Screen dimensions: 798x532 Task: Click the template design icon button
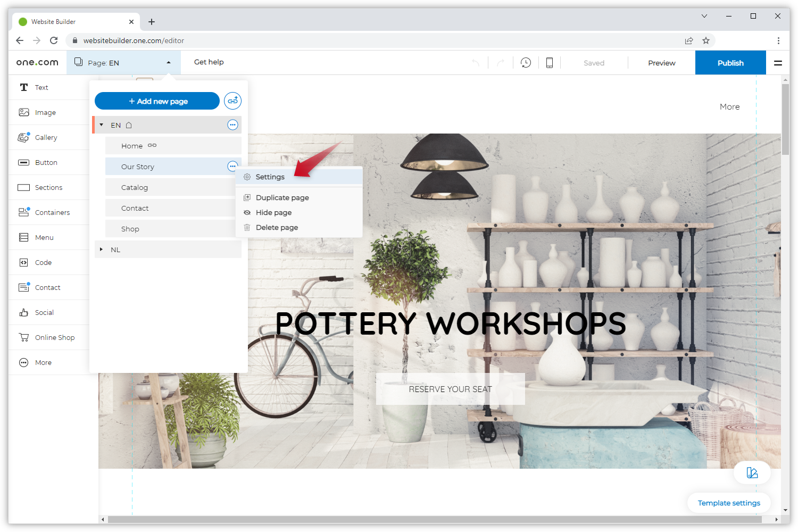click(752, 472)
